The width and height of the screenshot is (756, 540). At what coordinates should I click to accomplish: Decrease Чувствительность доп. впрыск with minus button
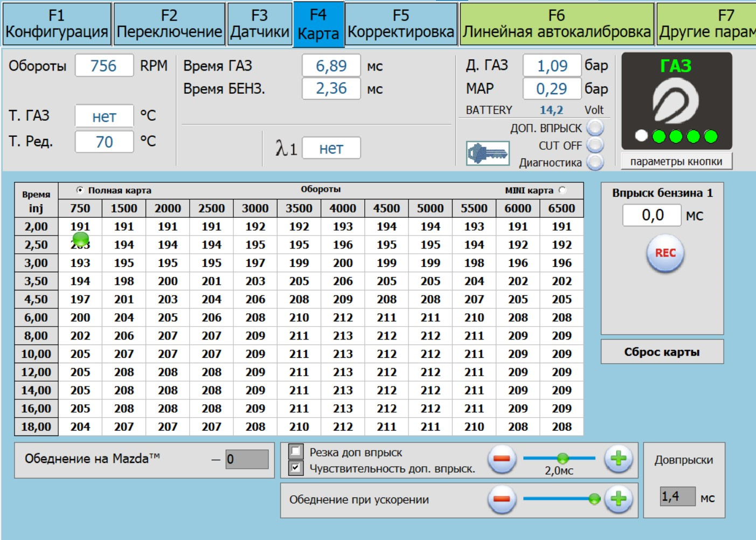502,459
